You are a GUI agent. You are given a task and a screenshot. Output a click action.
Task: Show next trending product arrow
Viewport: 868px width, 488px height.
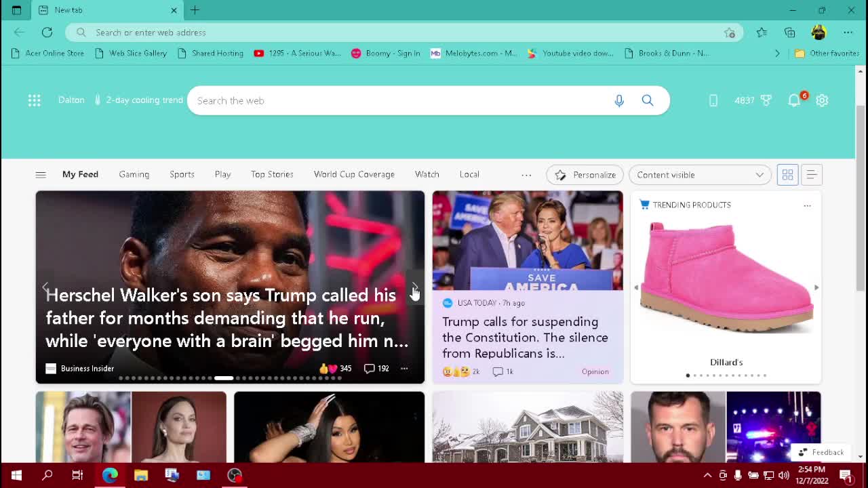pos(816,287)
